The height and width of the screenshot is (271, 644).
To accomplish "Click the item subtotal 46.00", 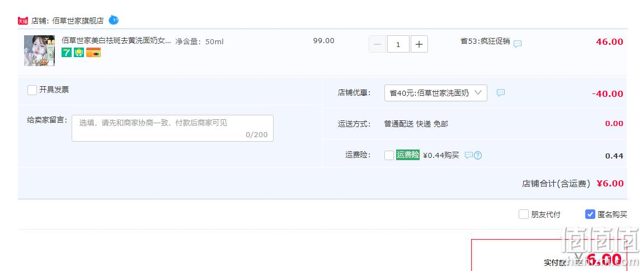I will 609,41.
